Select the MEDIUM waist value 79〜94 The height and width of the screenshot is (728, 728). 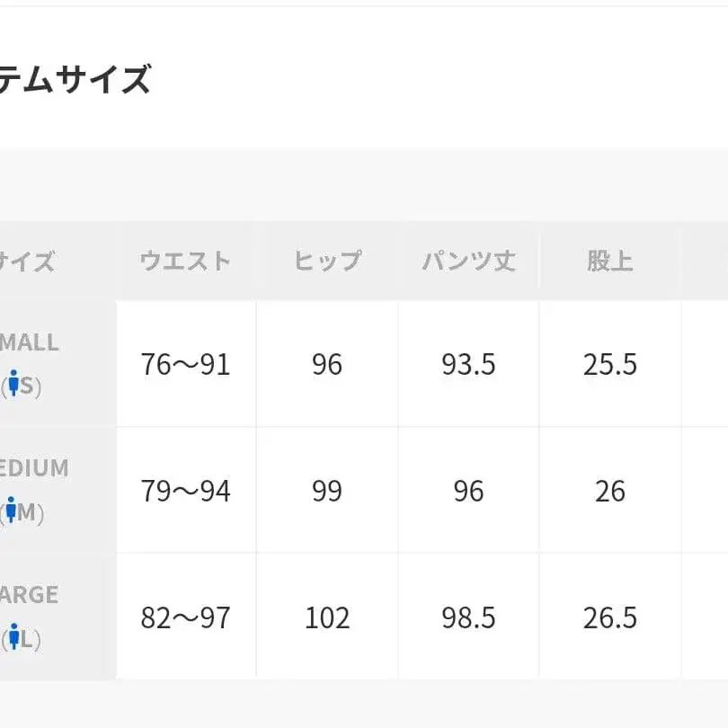coord(185,492)
